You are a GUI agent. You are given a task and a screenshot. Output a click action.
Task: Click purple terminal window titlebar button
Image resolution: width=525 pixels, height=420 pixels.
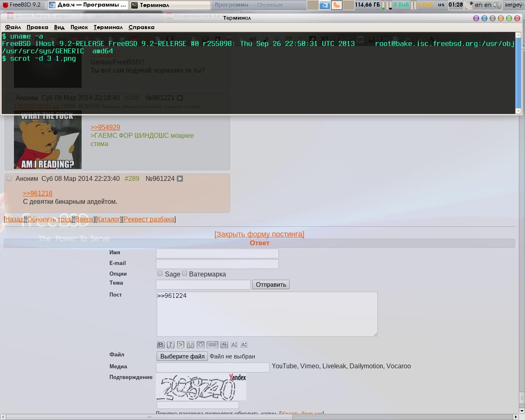pyautogui.click(x=476, y=18)
